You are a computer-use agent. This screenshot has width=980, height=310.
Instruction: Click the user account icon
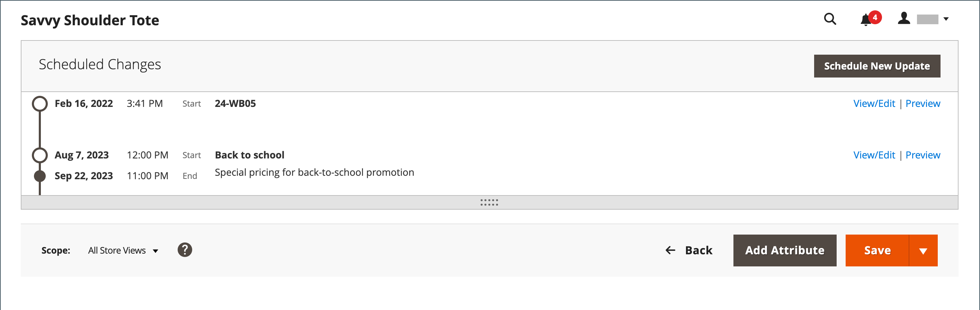903,18
